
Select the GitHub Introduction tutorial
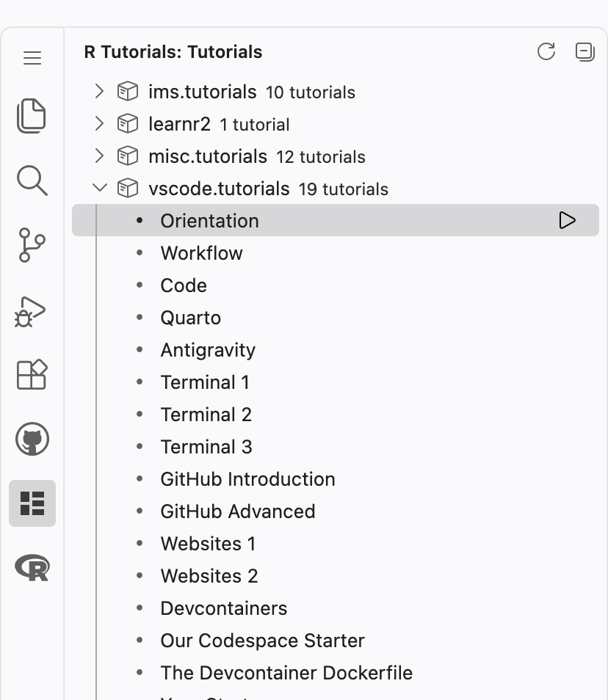pyautogui.click(x=336, y=478)
